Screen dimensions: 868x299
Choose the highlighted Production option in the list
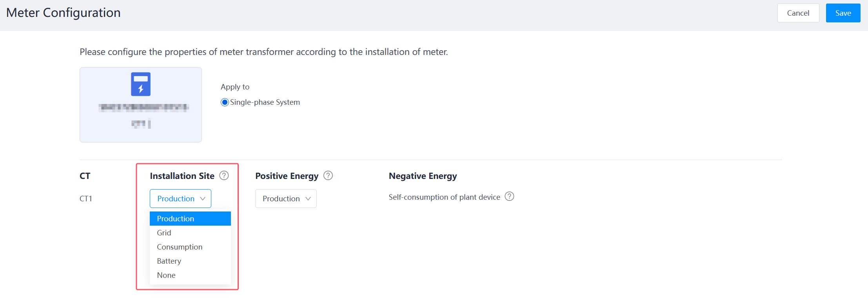tap(190, 219)
